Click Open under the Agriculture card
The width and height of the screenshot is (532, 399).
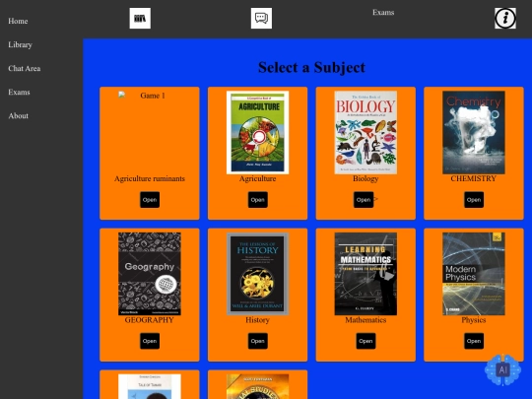(258, 200)
